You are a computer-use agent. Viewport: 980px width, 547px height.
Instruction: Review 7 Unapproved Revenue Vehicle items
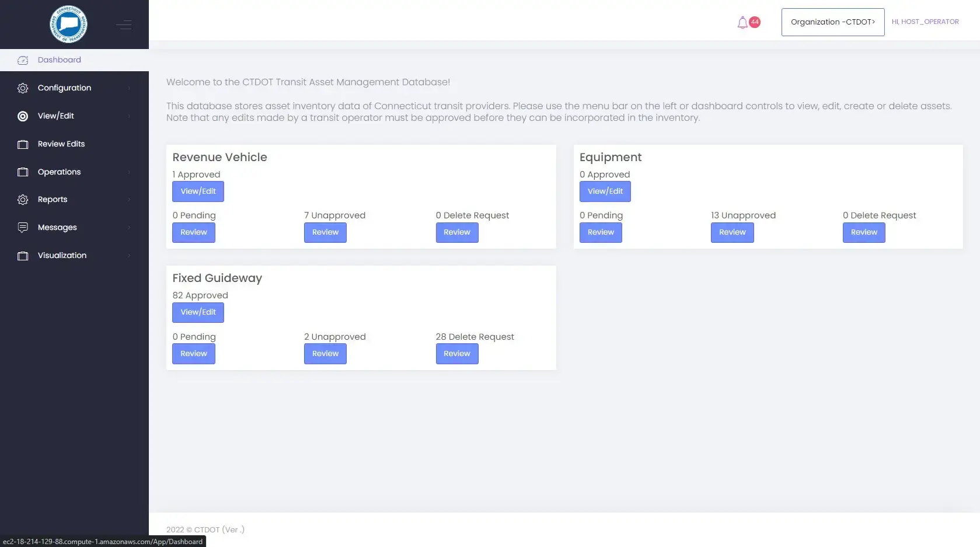[325, 232]
